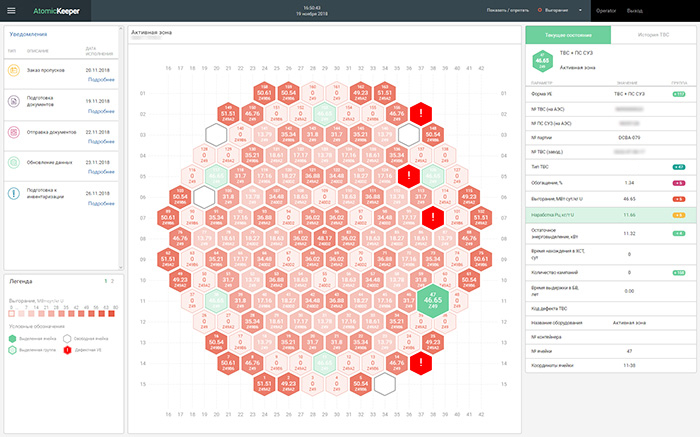The width and height of the screenshot is (700, 437).
Task: Open the Текущее состояние tab
Action: pyautogui.click(x=565, y=35)
